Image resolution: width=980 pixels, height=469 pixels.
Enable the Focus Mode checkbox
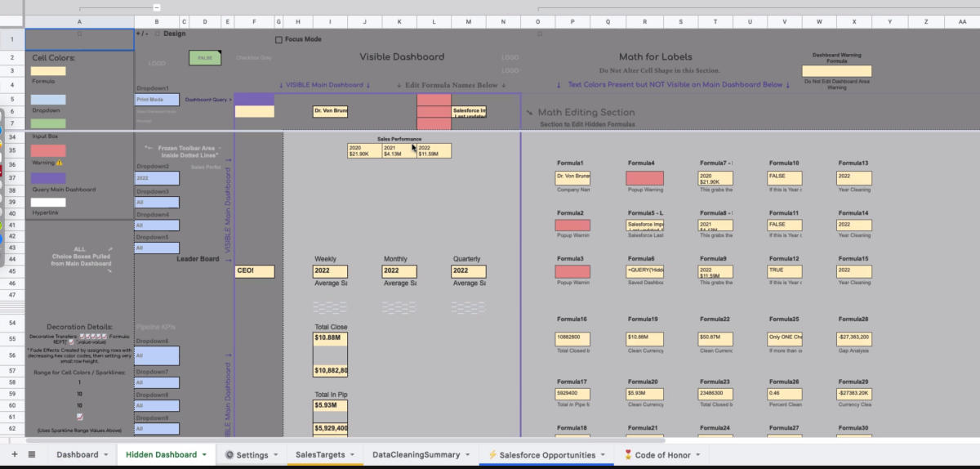tap(278, 39)
